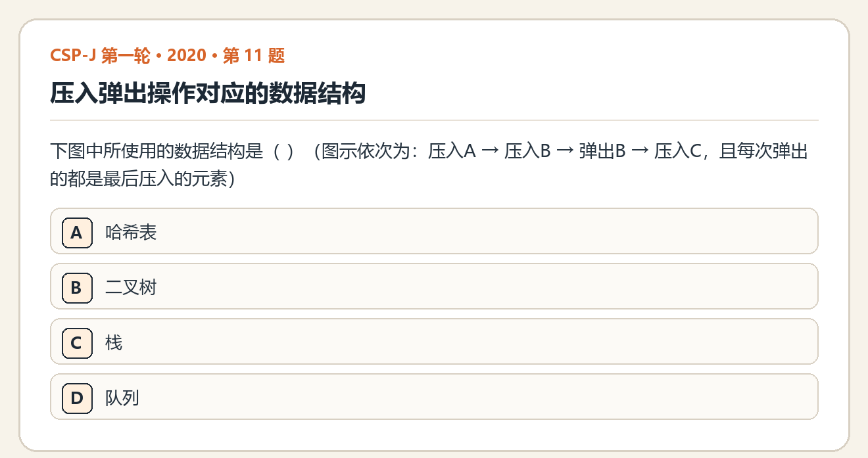
Task: Click the letter D badge icon
Action: pyautogui.click(x=76, y=398)
